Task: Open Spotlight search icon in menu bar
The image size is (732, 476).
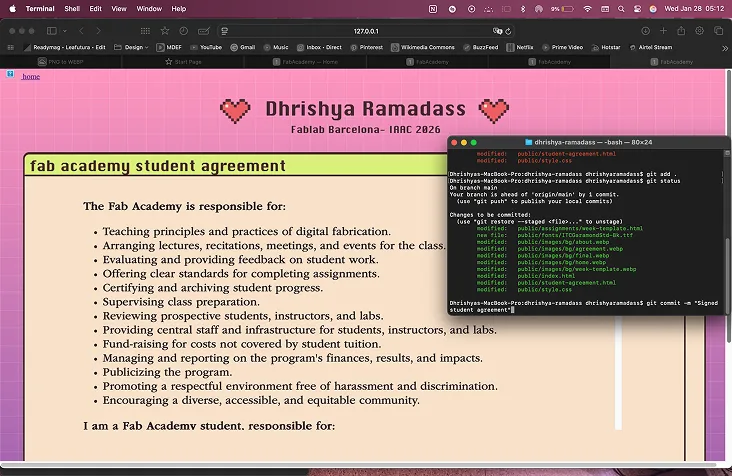Action: tap(621, 8)
